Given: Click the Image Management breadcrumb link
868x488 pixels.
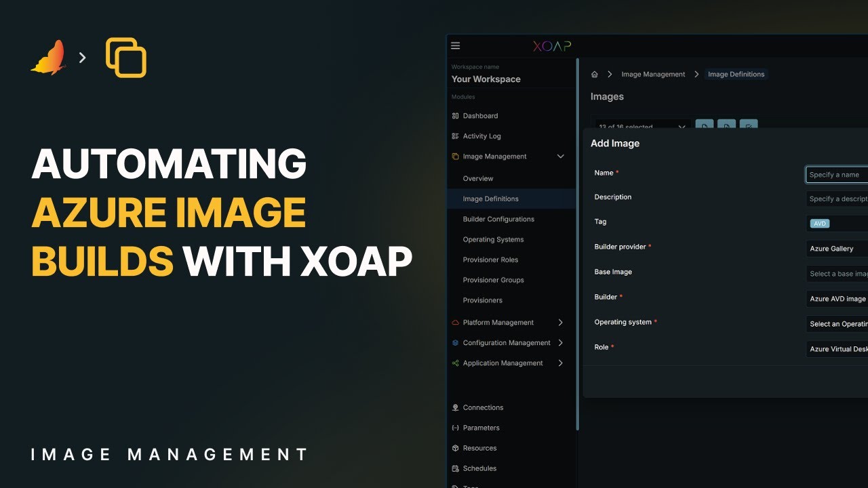Looking at the screenshot, I should 653,75.
